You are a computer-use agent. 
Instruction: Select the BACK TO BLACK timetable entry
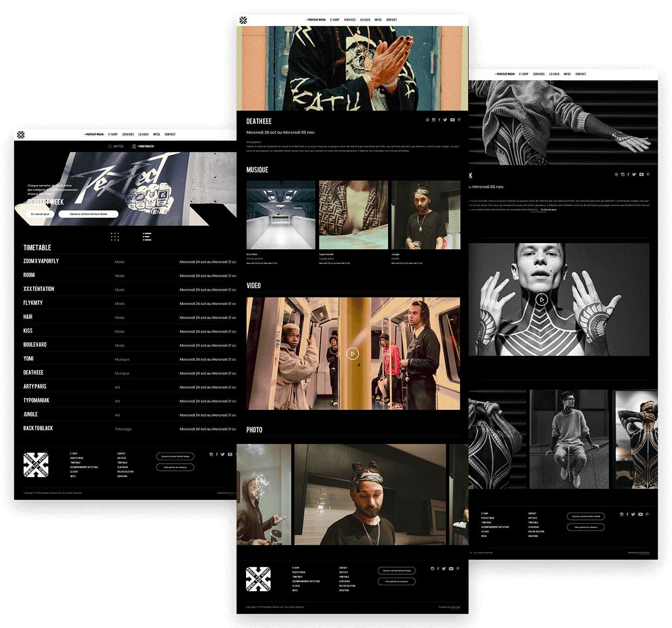(x=38, y=429)
